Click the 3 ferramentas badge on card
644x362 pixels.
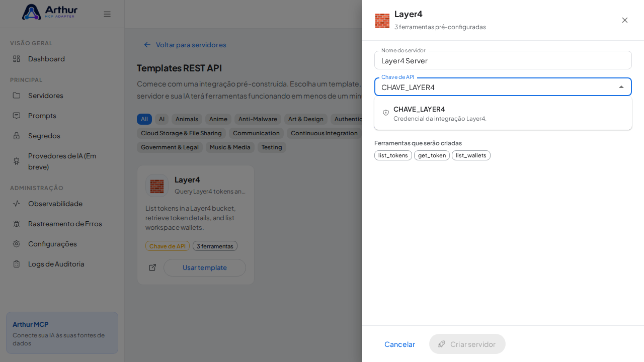click(215, 246)
